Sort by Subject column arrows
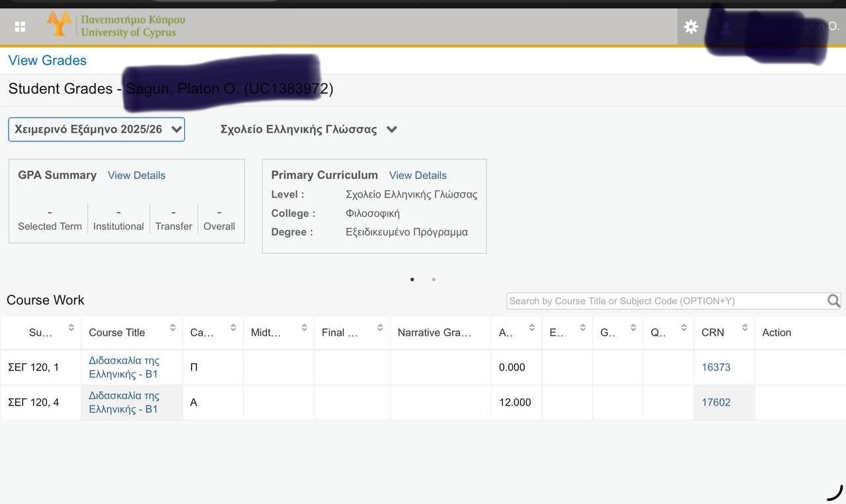The height and width of the screenshot is (504, 846). [71, 328]
